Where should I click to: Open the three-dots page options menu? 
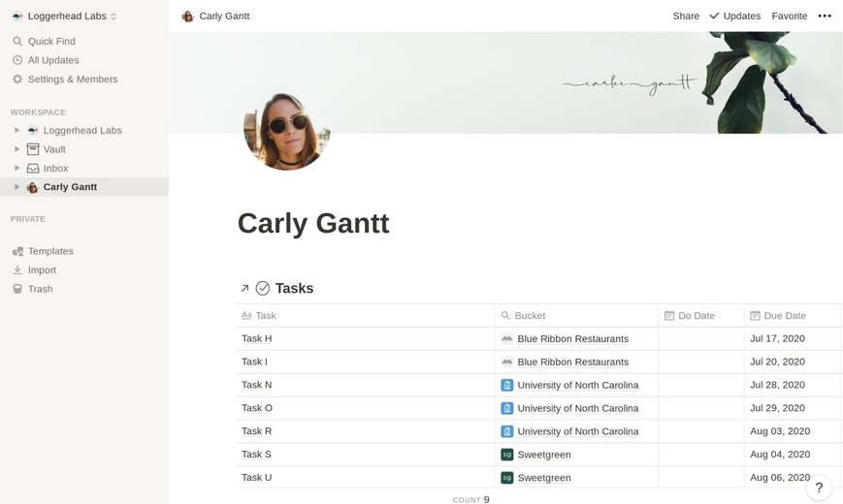[x=825, y=16]
